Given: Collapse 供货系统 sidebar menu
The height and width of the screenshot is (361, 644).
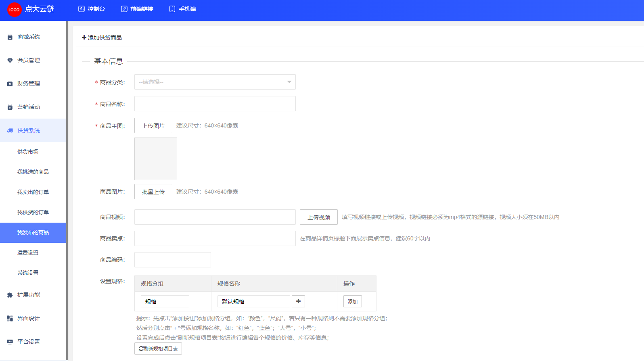Looking at the screenshot, I should pos(33,130).
